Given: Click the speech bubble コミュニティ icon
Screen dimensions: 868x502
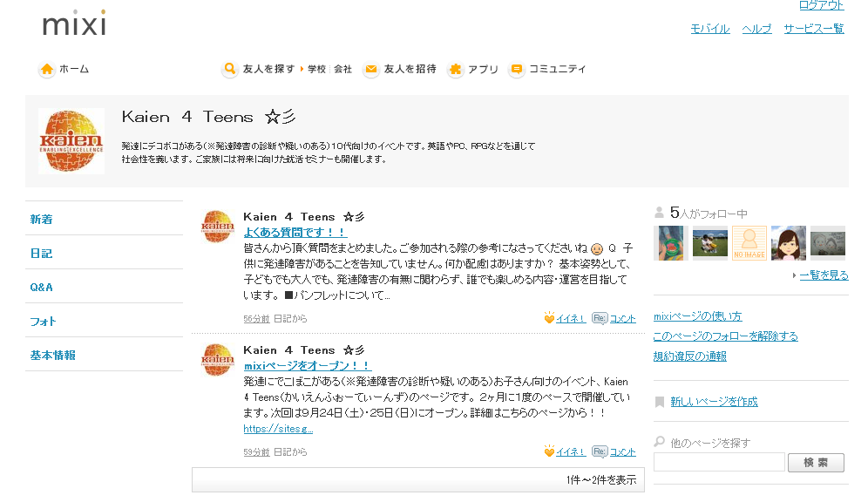Looking at the screenshot, I should pyautogui.click(x=517, y=69).
